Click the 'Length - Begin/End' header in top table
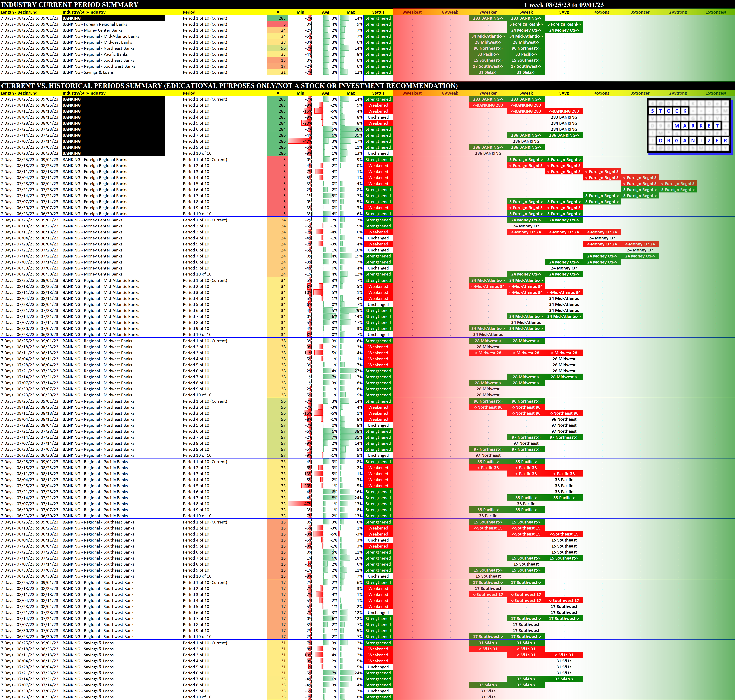 (19, 12)
